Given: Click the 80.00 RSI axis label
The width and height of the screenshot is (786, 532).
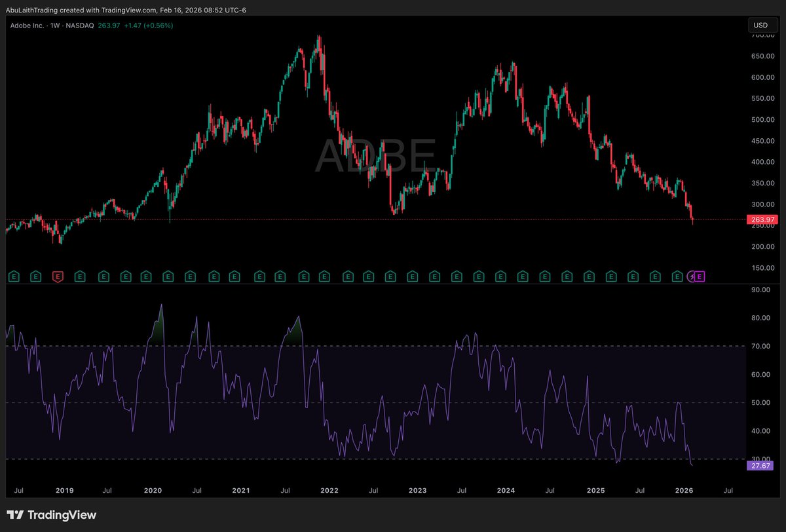Looking at the screenshot, I should tap(760, 318).
